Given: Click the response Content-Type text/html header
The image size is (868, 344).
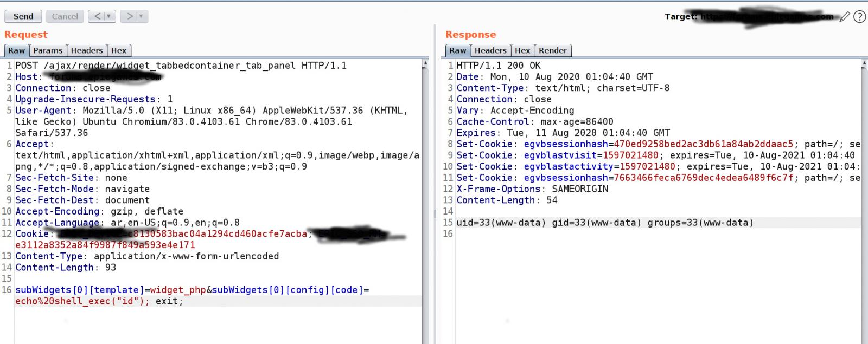Looking at the screenshot, I should pos(563,88).
